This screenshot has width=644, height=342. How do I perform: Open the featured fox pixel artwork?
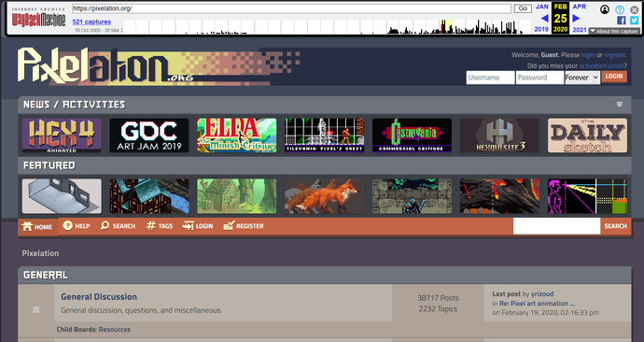click(324, 196)
